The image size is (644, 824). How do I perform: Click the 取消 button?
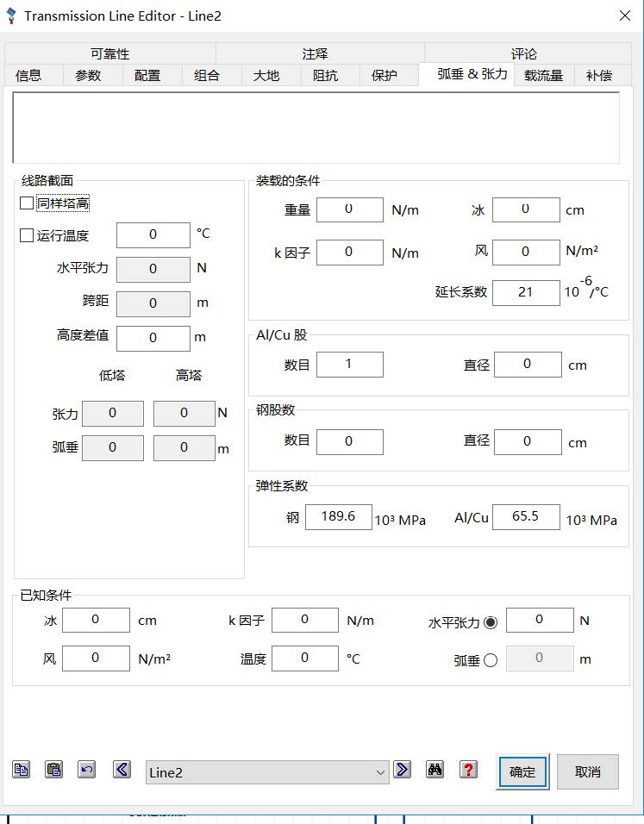pos(588,772)
